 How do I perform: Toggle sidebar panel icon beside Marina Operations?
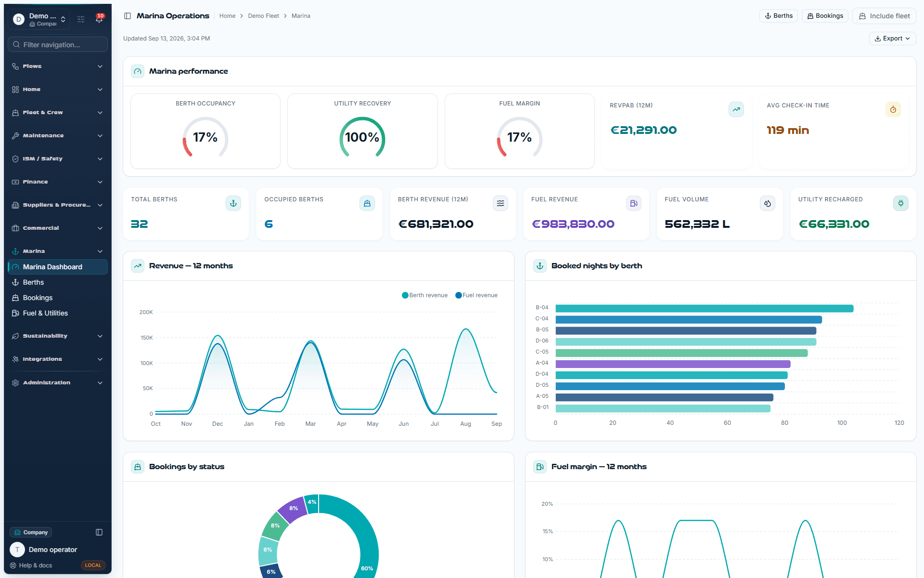click(128, 16)
